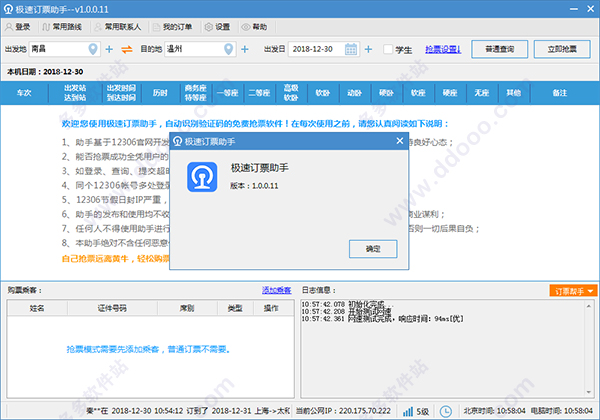This screenshot has height=420, width=600.
Task: Click the 普通查询 button
Action: click(x=499, y=49)
